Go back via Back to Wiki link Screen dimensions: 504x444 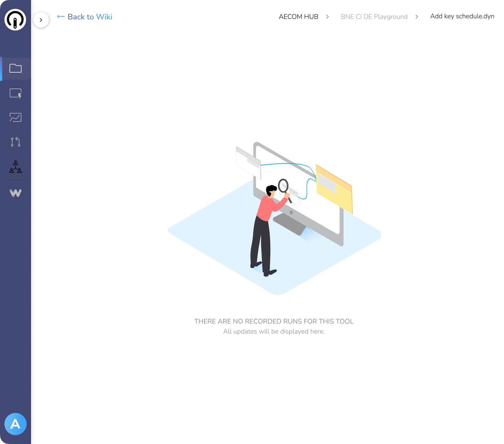[90, 17]
